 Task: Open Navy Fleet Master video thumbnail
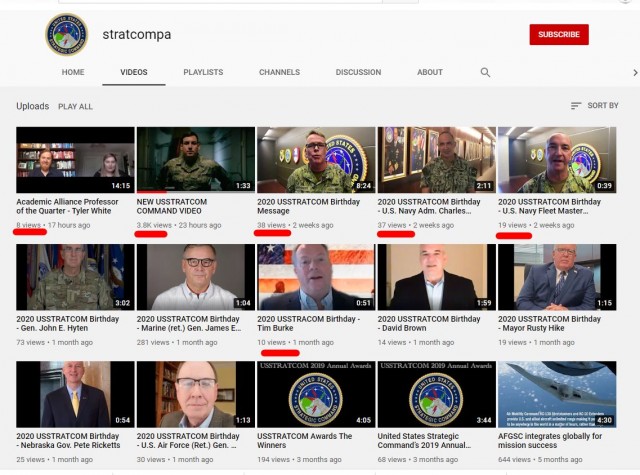(x=557, y=160)
